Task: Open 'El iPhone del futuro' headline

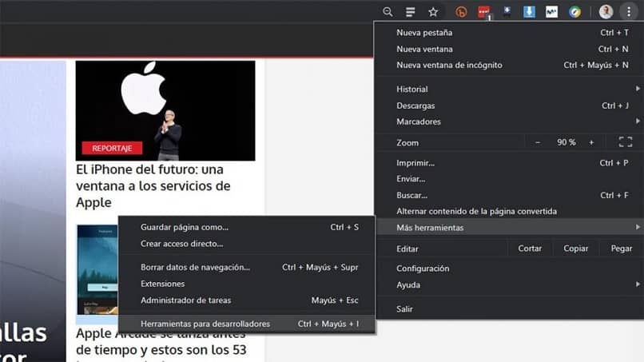Action: [x=153, y=185]
